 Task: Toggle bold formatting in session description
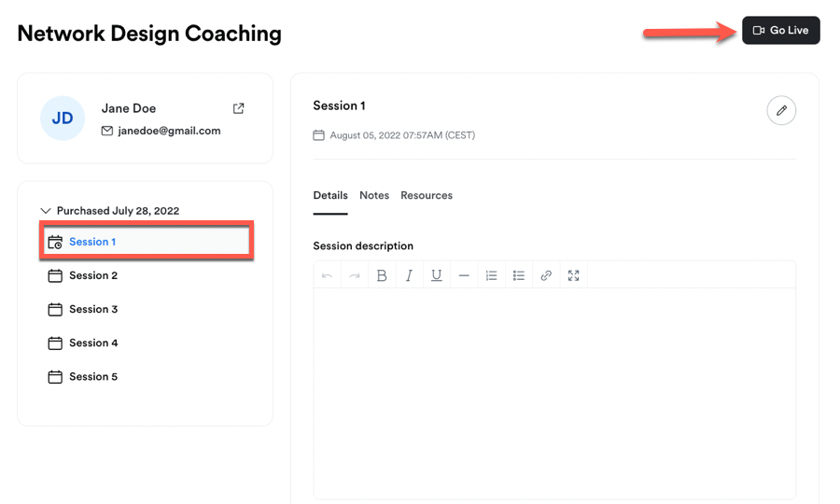pos(382,275)
